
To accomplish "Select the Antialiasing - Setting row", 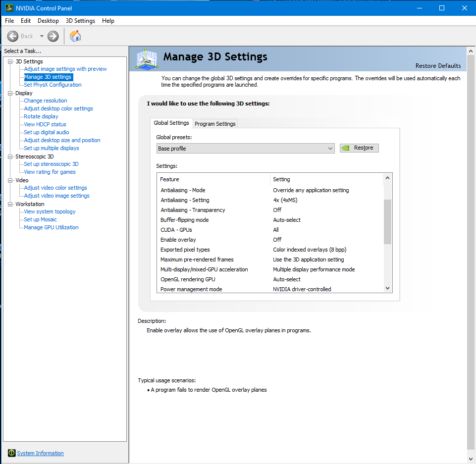I will [270, 200].
